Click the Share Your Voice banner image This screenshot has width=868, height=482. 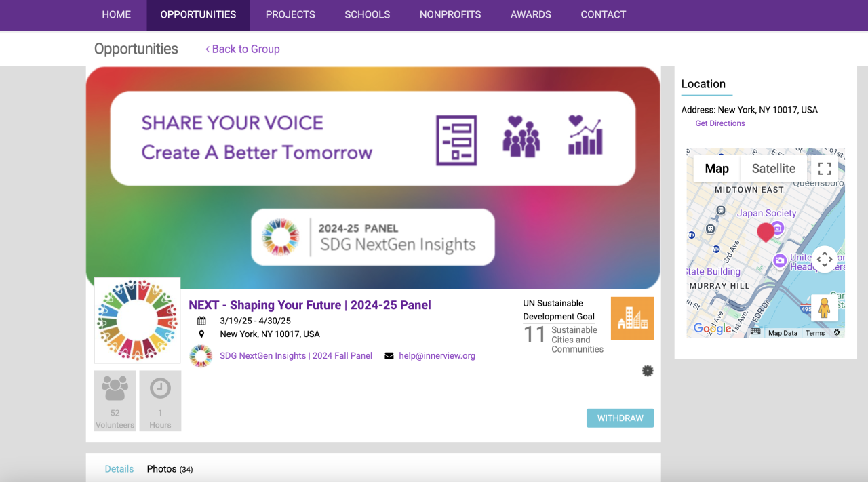click(x=373, y=178)
